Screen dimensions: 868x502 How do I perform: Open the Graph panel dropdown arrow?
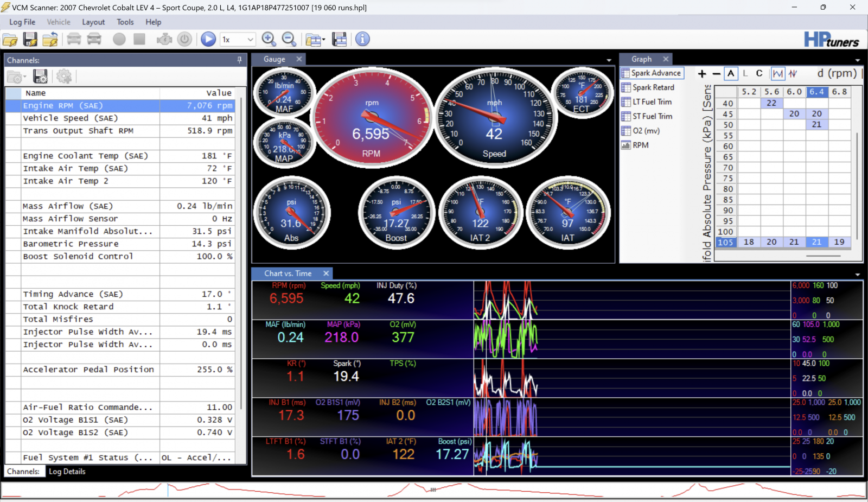[858, 60]
